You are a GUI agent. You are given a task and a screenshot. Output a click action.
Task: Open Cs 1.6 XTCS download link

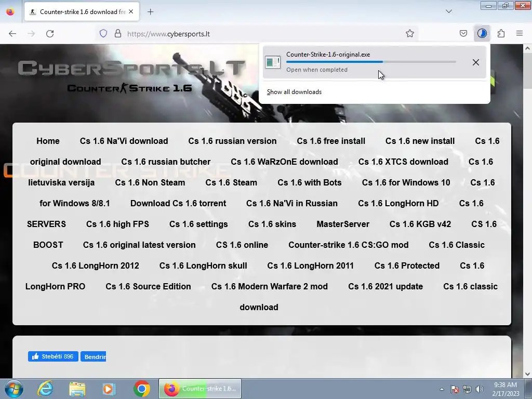403,162
